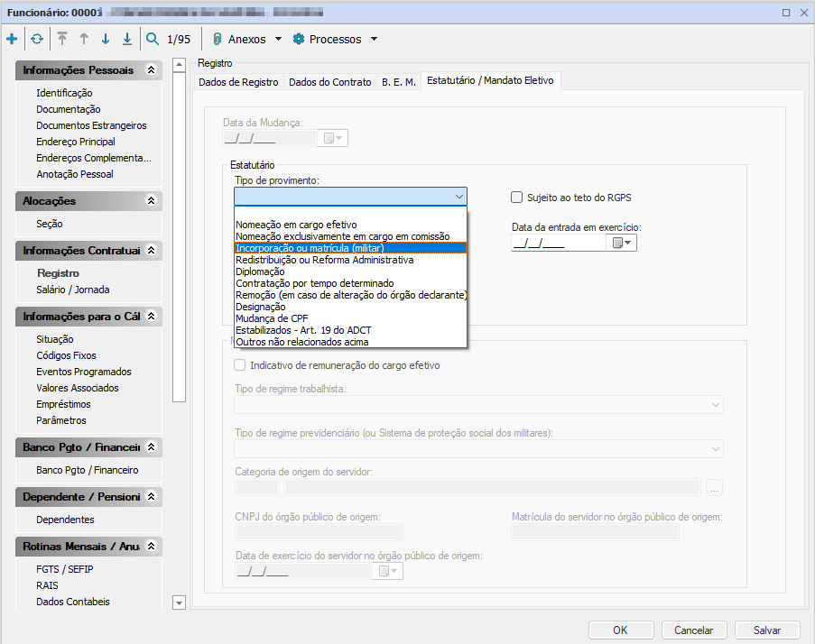Open Documentação in sidebar
This screenshot has height=644, width=815.
point(69,109)
